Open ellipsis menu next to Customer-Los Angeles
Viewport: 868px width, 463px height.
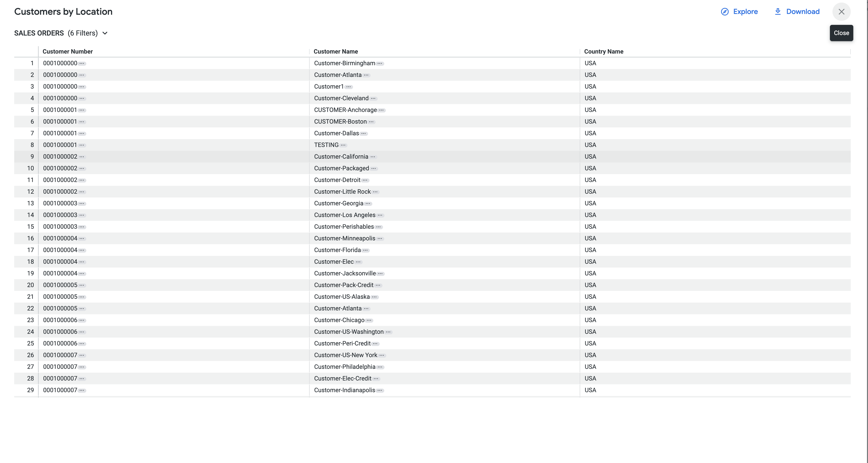[x=380, y=215]
